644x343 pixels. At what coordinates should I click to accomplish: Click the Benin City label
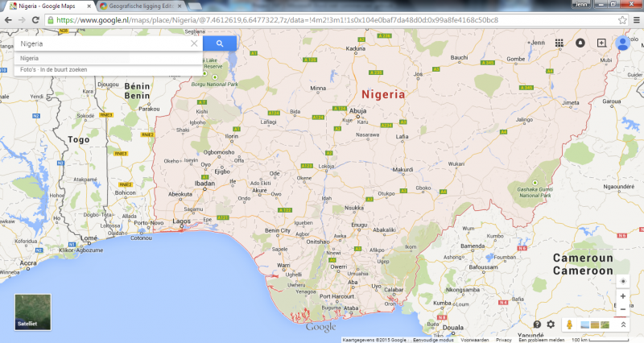pyautogui.click(x=278, y=230)
